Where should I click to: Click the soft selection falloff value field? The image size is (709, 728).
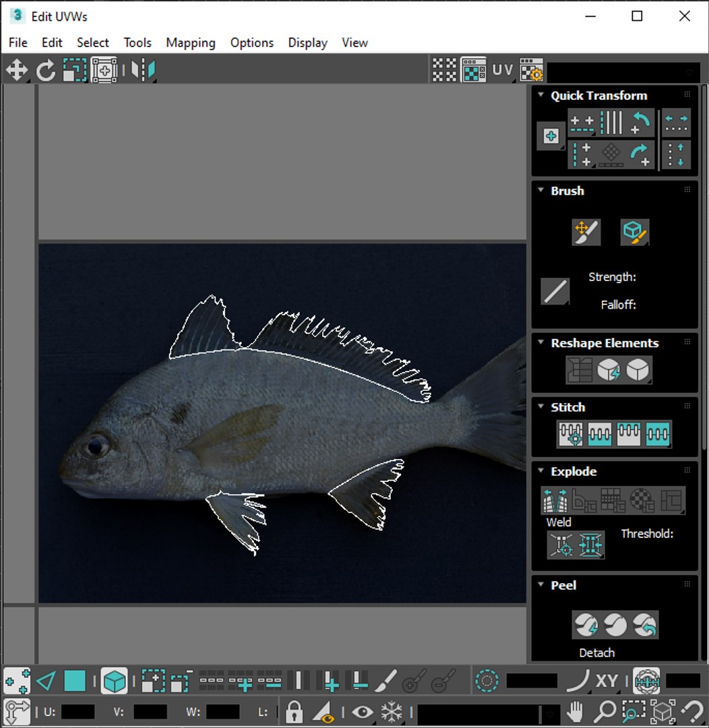(x=532, y=681)
